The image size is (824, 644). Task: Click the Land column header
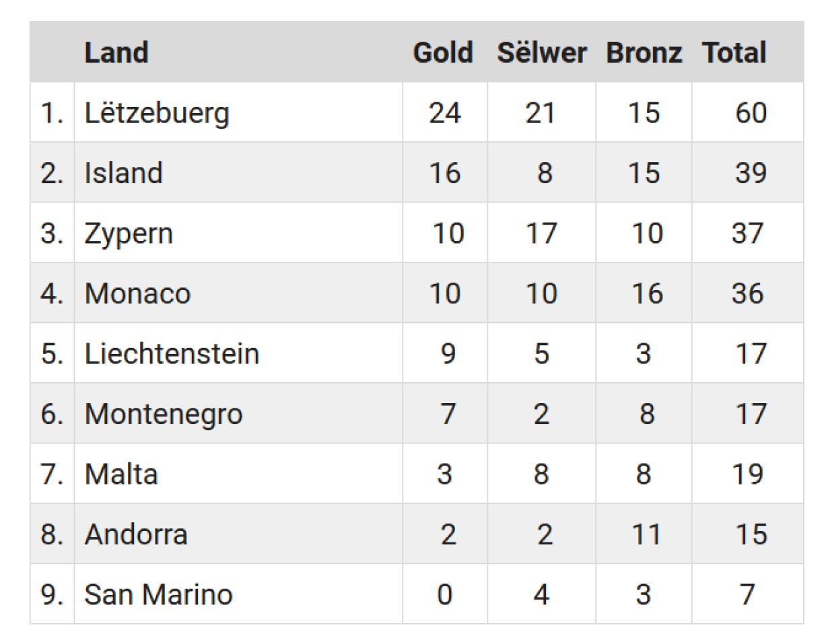click(x=116, y=53)
